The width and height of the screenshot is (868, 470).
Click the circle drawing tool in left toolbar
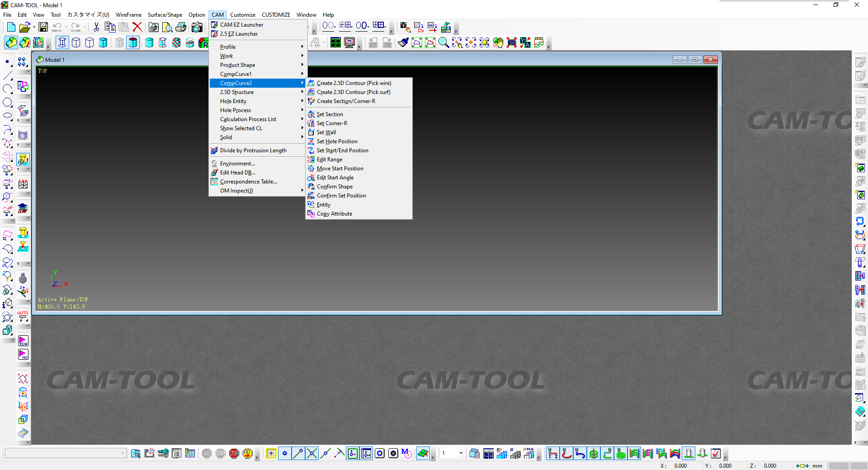[8, 103]
